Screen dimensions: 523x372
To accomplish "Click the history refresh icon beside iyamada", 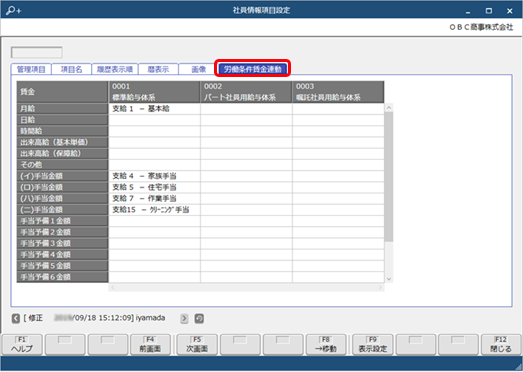I will coord(199,318).
